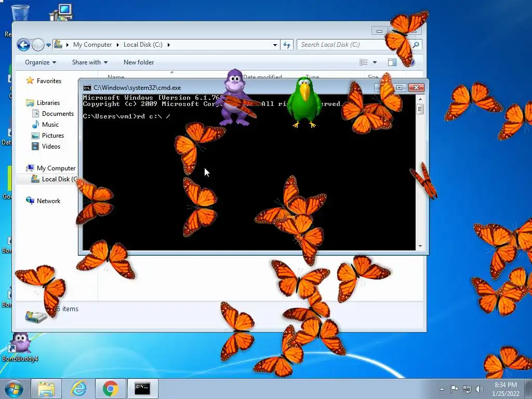Launch Internet Explorer from the taskbar
Image resolution: width=532 pixels, height=399 pixels.
pyautogui.click(x=78, y=389)
